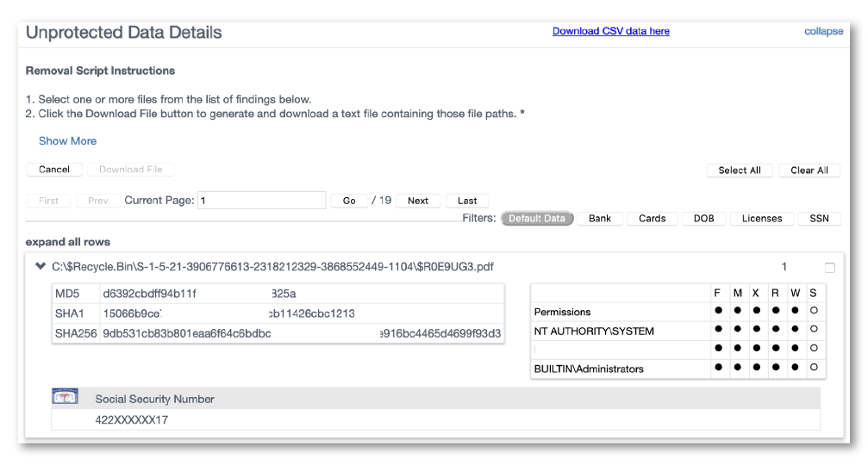Show More removal script instructions
868x465 pixels.
(x=67, y=141)
